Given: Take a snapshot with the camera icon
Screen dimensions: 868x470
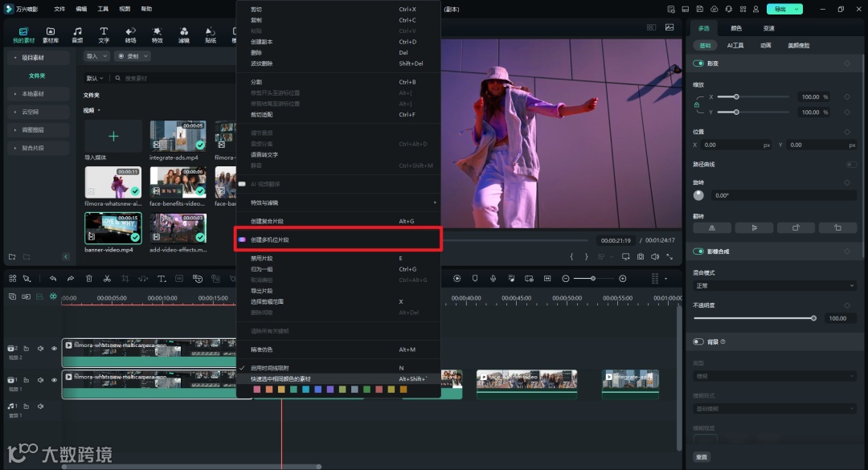Looking at the screenshot, I should [640, 256].
